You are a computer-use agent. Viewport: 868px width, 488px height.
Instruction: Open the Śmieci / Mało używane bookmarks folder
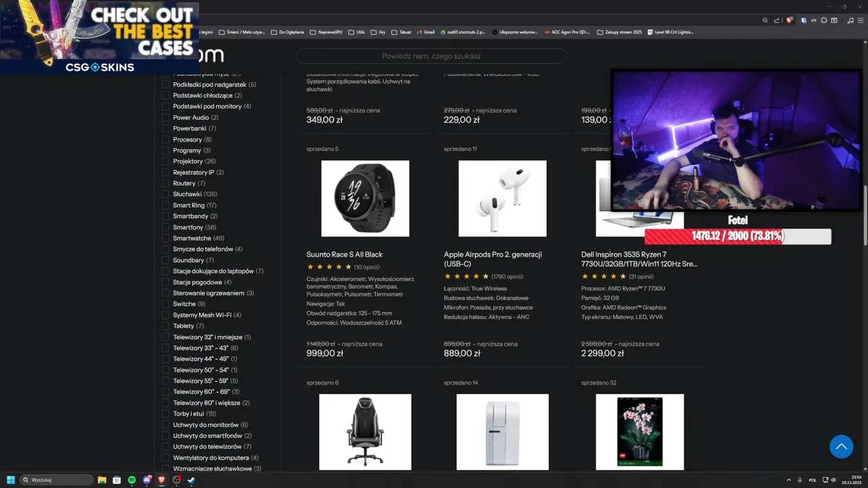tap(241, 32)
